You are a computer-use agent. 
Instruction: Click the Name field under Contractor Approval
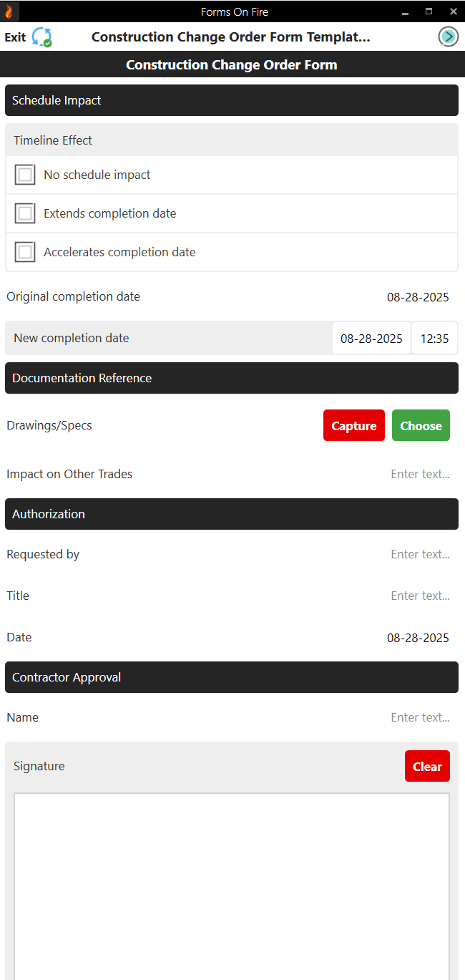(421, 717)
